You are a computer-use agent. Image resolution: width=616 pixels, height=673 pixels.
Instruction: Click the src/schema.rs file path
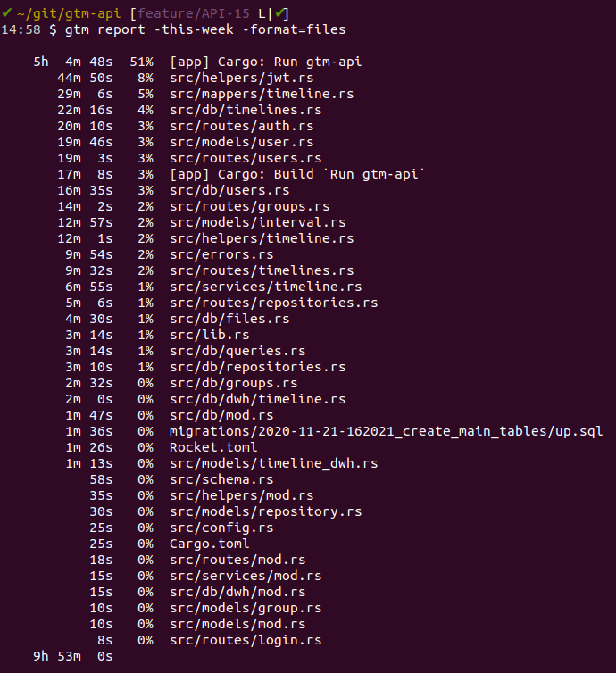tap(221, 479)
